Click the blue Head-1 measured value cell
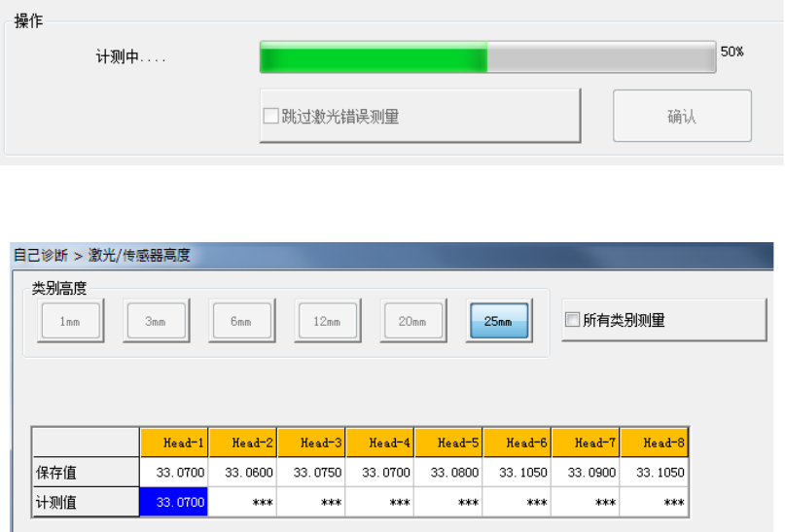Image resolution: width=785 pixels, height=532 pixels. coord(174,502)
